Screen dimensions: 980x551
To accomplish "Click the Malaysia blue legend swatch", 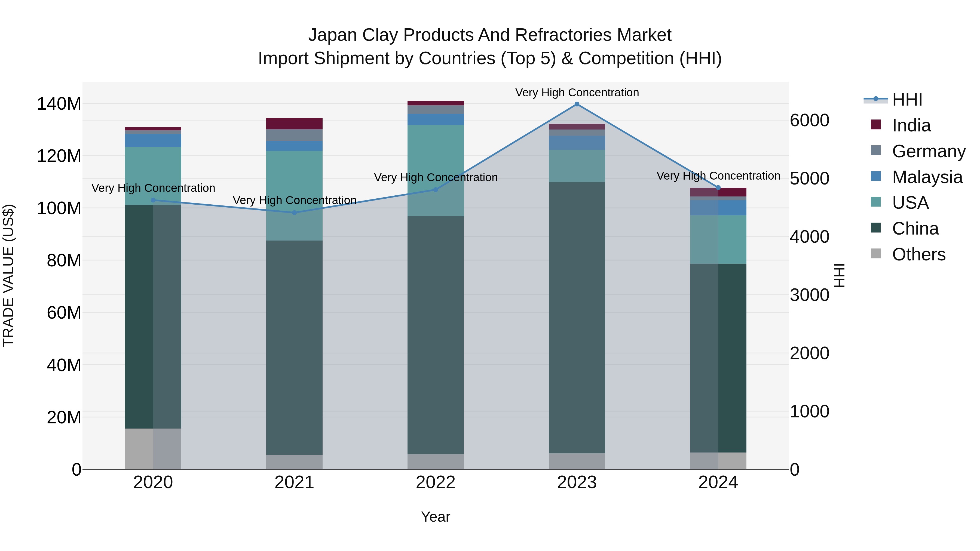I will point(876,176).
